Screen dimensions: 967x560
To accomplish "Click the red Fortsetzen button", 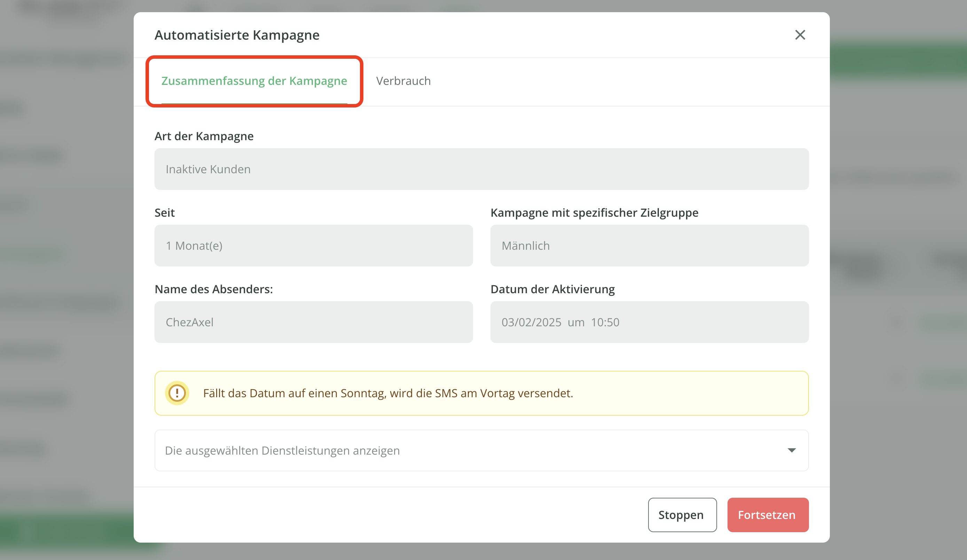I will coord(768,515).
